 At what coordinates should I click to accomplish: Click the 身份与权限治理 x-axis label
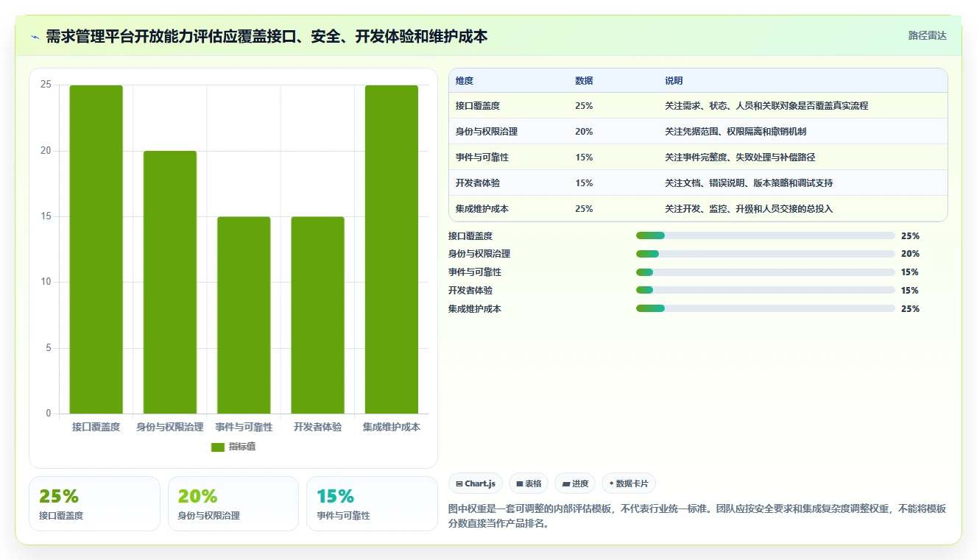(170, 427)
